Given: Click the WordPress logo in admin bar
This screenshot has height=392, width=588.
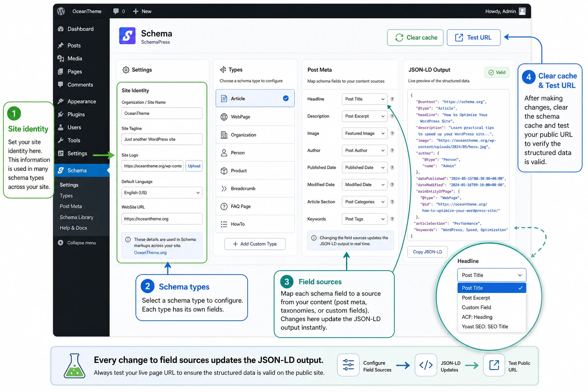Looking at the screenshot, I should coord(61,11).
